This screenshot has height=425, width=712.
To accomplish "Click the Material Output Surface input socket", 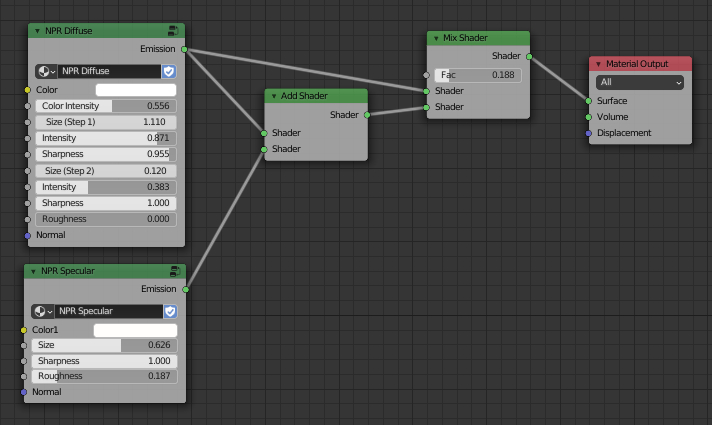I will (x=588, y=101).
